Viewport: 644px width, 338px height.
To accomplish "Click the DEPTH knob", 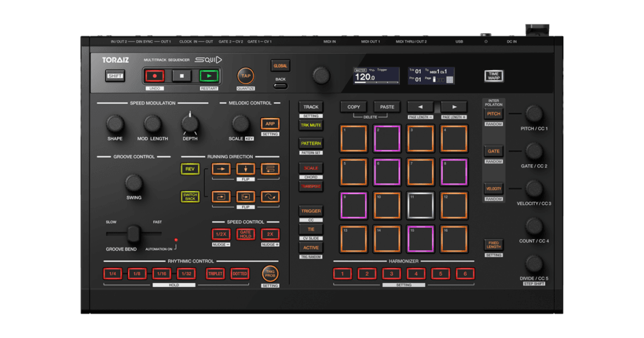I will coord(190,124).
